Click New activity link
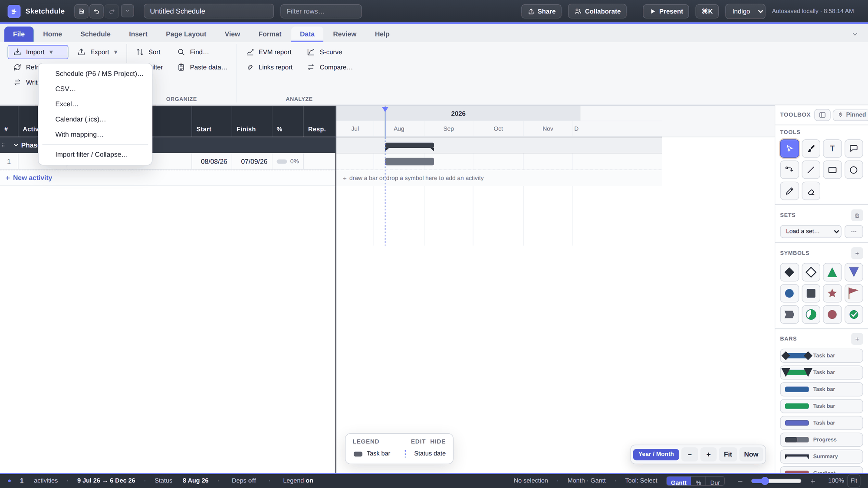868x488 pixels. [29, 178]
